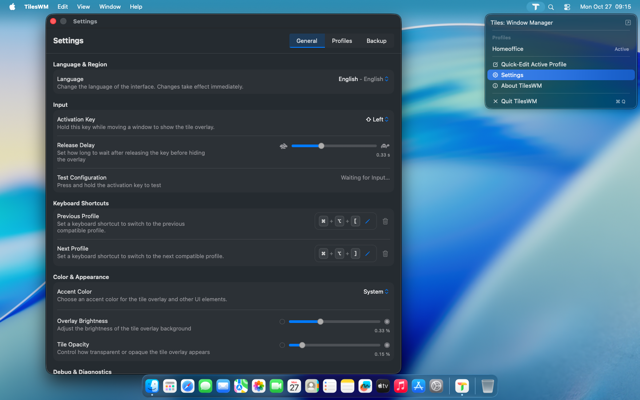The image size is (640, 400).
Task: Select Settings in the Tiles popup menu
Action: 561,75
